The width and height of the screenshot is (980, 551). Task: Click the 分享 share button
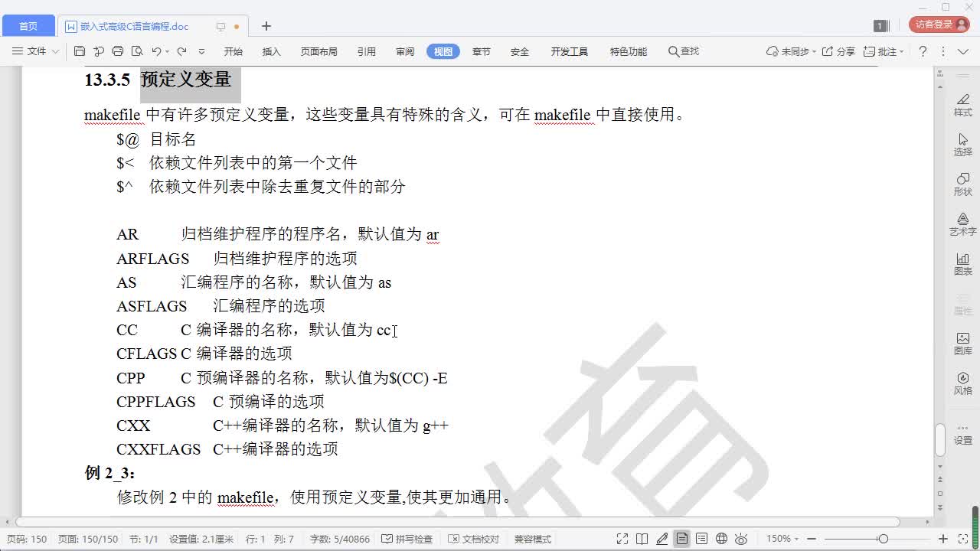point(838,51)
